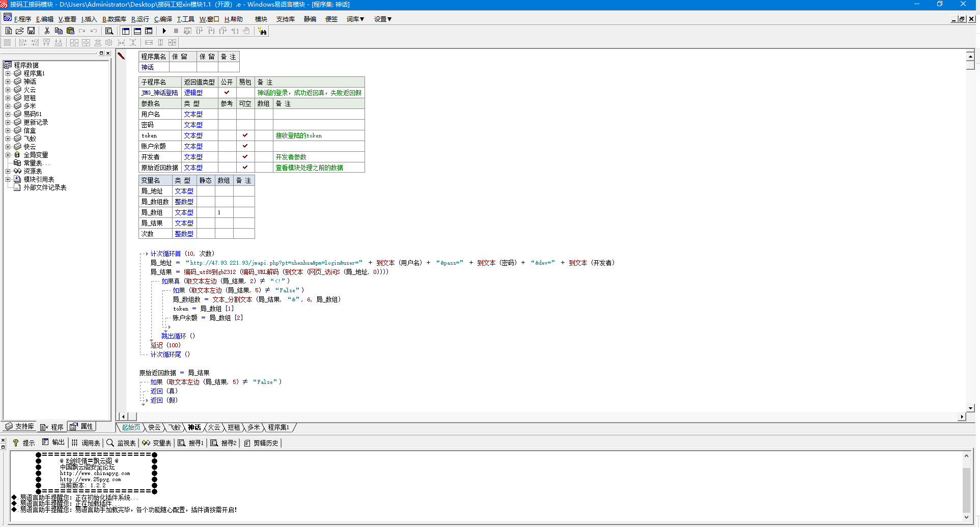Click the output panel scrollbar down arrow
Screen dimensions: 980x527
point(966,517)
